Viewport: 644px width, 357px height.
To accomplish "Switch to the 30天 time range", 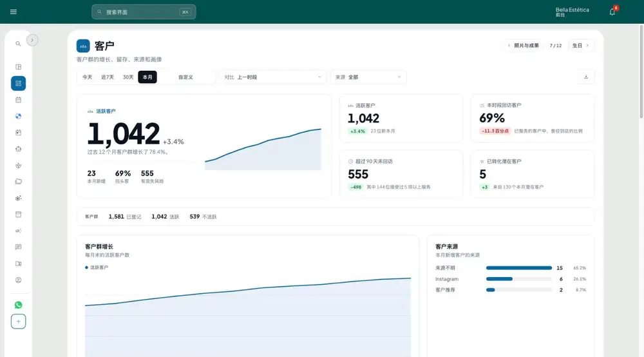I will (x=128, y=77).
